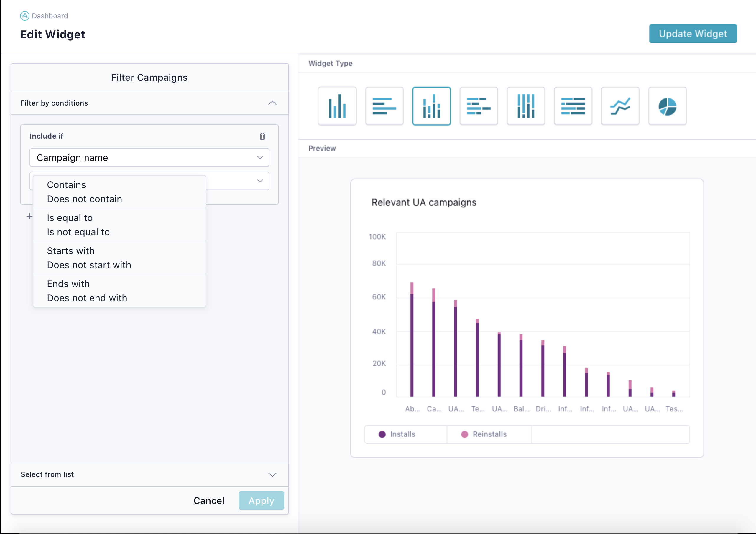The image size is (756, 534).
Task: Select the line chart widget type
Action: click(x=620, y=106)
